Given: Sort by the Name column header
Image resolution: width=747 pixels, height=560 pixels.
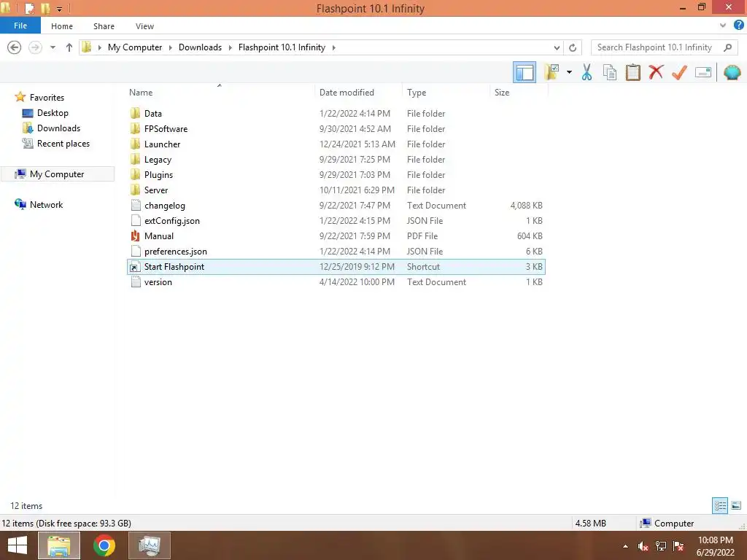Looking at the screenshot, I should 141,93.
